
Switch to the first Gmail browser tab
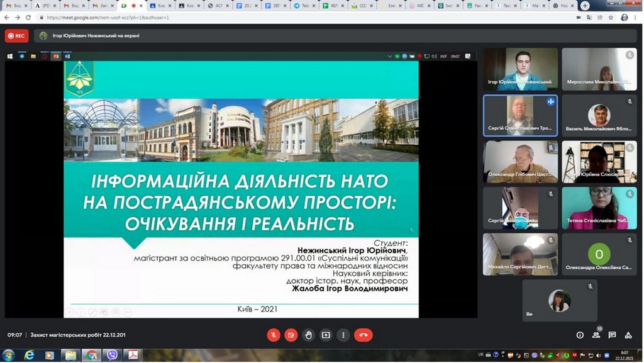(14, 6)
